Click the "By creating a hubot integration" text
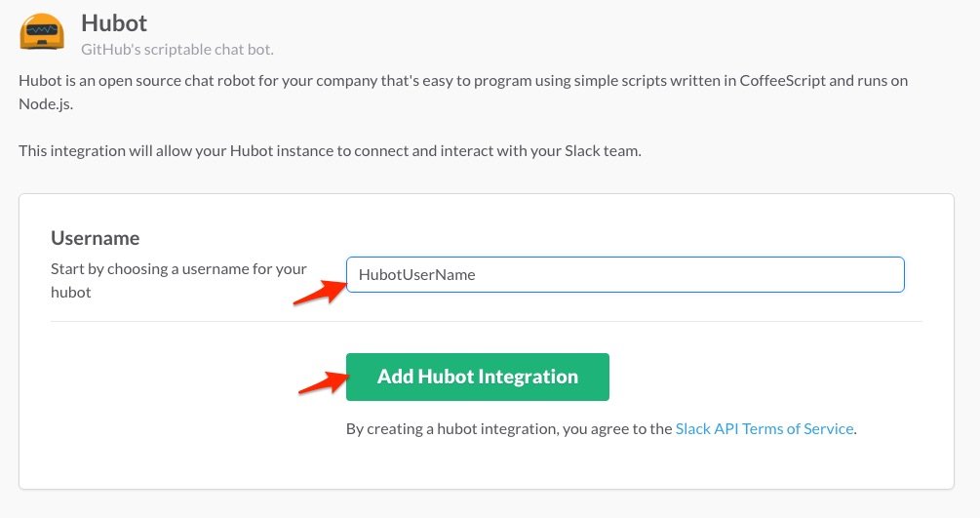This screenshot has height=518, width=980. [509, 428]
